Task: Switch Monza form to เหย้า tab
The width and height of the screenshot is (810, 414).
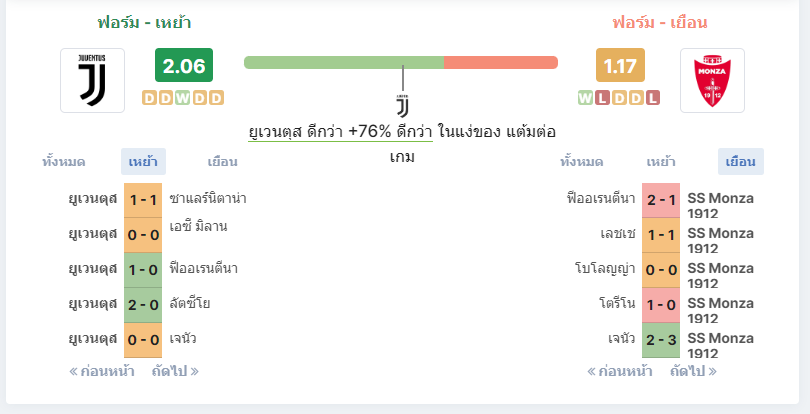Action: pos(661,162)
